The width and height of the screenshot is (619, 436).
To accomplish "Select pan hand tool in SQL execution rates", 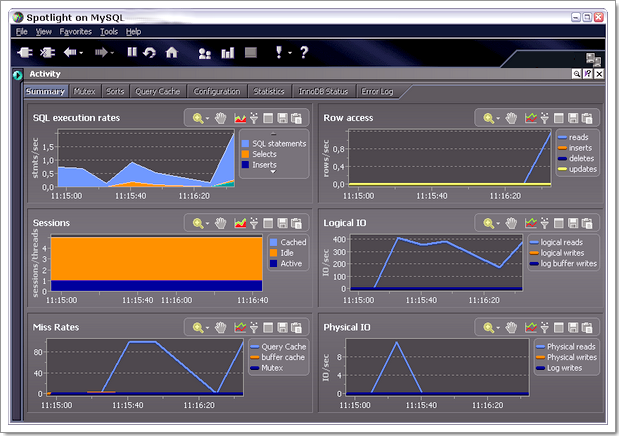I will pos(221,118).
